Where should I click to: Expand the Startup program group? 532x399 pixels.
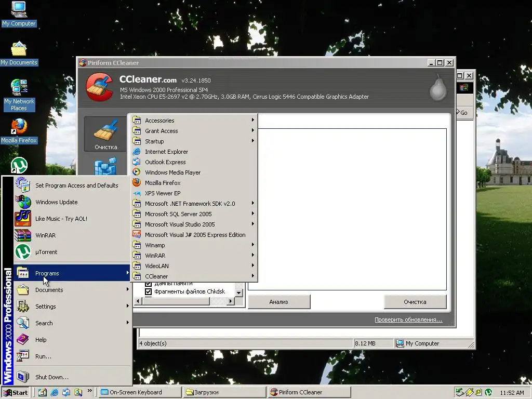[194, 141]
